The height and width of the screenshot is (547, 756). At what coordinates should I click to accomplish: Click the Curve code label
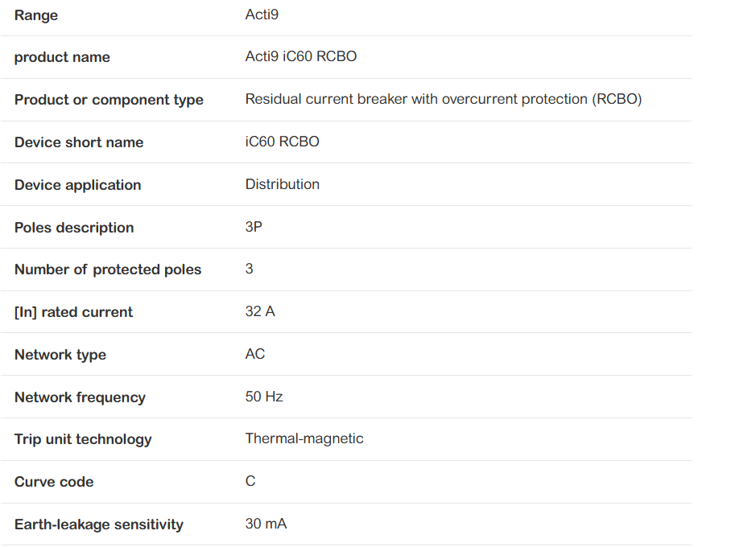point(54,482)
